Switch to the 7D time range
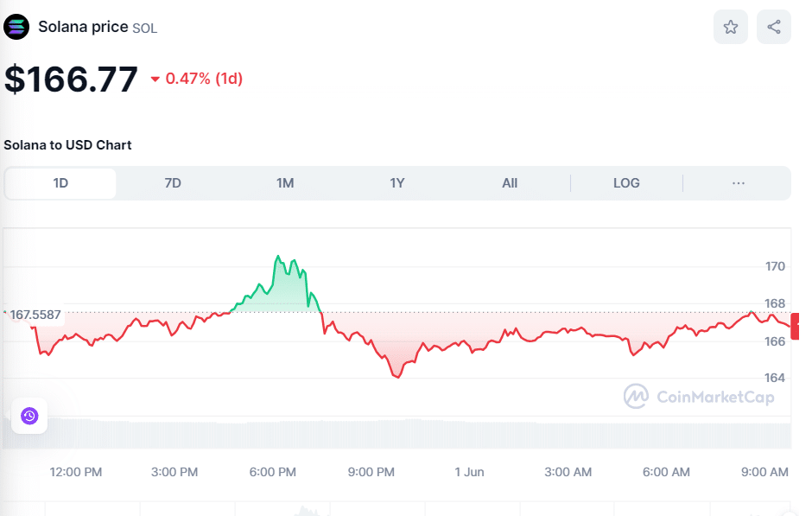The width and height of the screenshot is (812, 516). (x=173, y=183)
